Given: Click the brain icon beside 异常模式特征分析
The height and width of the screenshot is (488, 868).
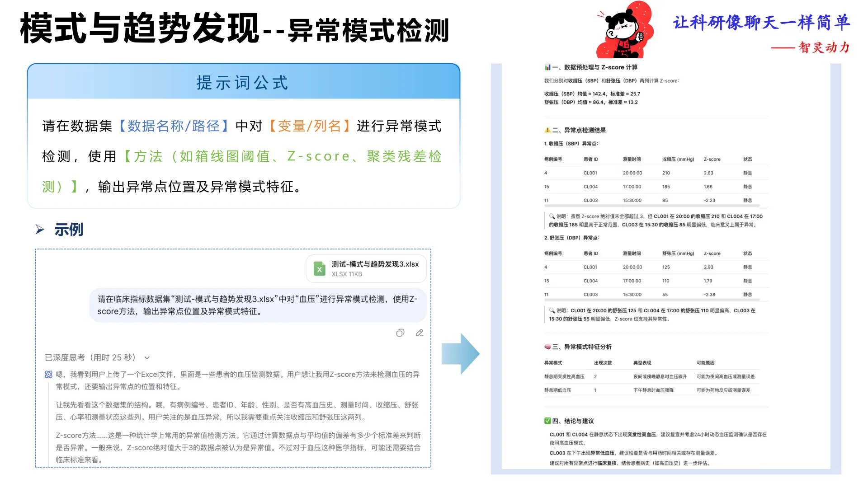Looking at the screenshot, I should tap(547, 347).
